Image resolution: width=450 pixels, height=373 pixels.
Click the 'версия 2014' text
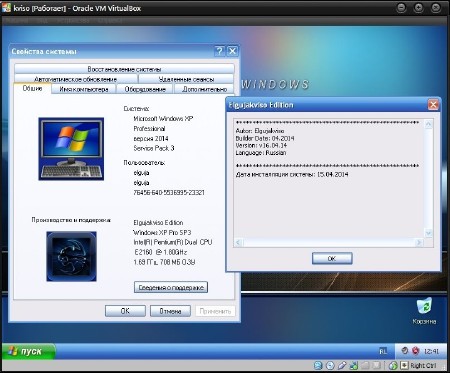pos(151,138)
